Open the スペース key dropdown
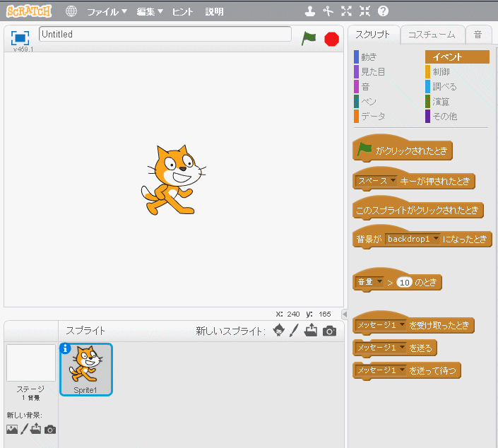Image resolution: width=498 pixels, height=448 pixels. (377, 181)
